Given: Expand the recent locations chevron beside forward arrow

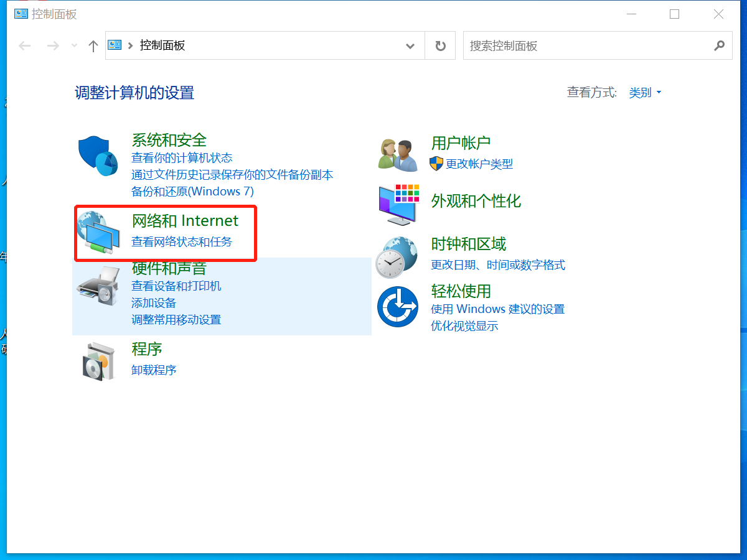Looking at the screenshot, I should click(73, 45).
